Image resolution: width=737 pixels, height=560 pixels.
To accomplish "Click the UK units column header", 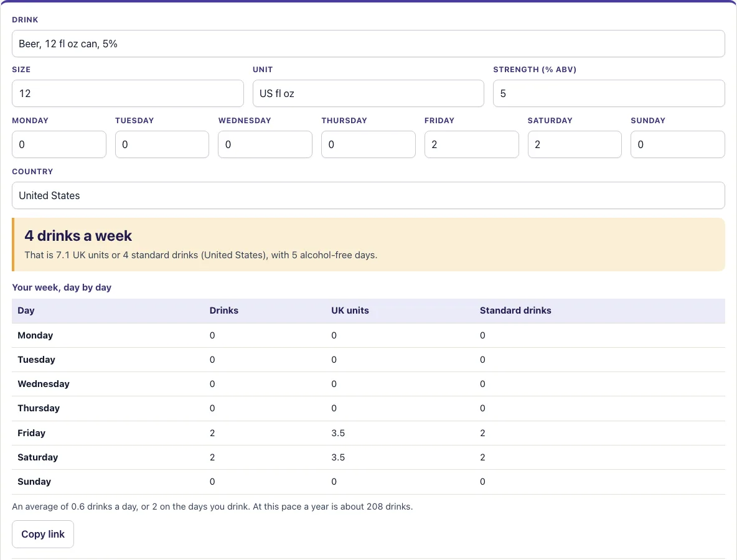I will pyautogui.click(x=350, y=310).
